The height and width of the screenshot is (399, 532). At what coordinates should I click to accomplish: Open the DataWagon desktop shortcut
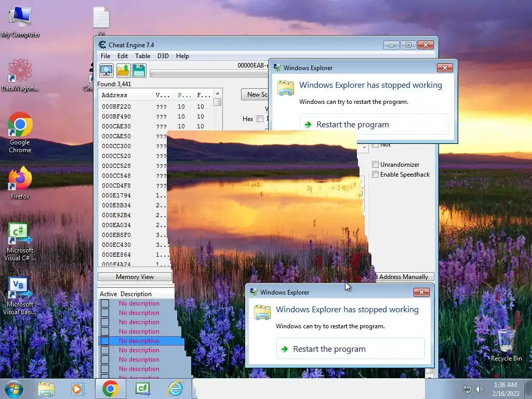[x=20, y=75]
